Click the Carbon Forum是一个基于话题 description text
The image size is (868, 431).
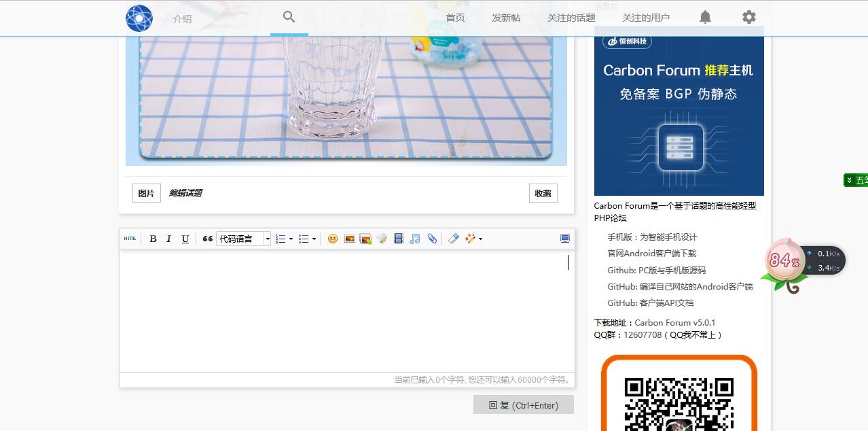click(675, 211)
